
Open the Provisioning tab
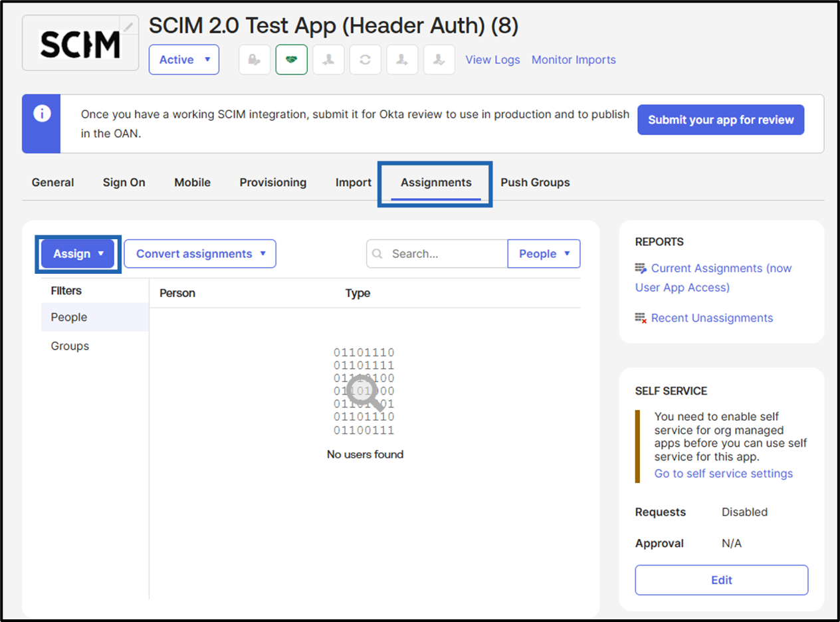coord(273,182)
